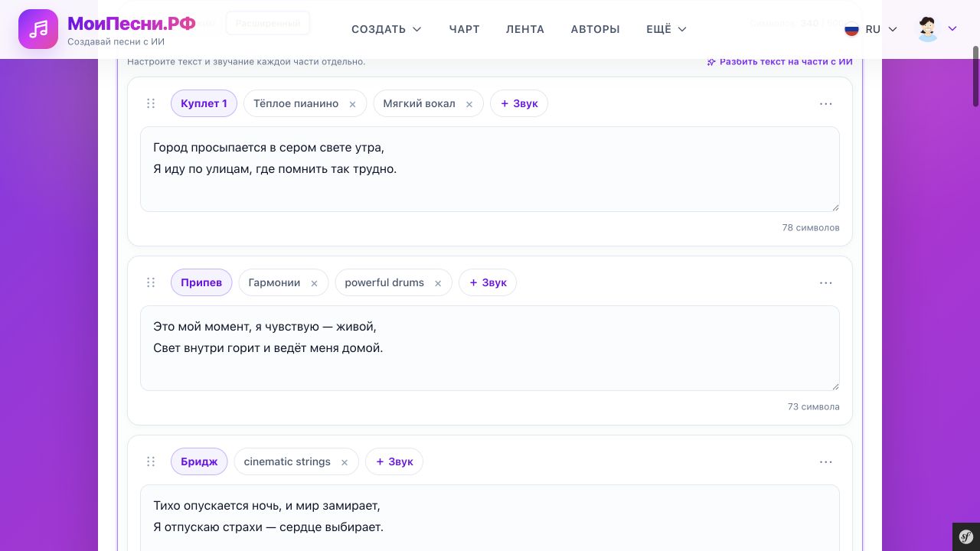The image size is (980, 551).
Task: Open the user avatar menu
Action: click(x=928, y=29)
